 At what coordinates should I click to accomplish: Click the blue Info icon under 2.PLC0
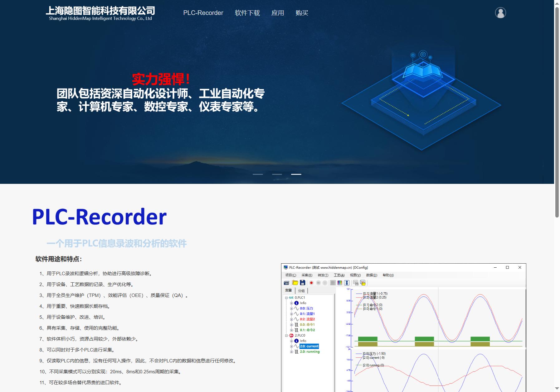pyautogui.click(x=296, y=341)
